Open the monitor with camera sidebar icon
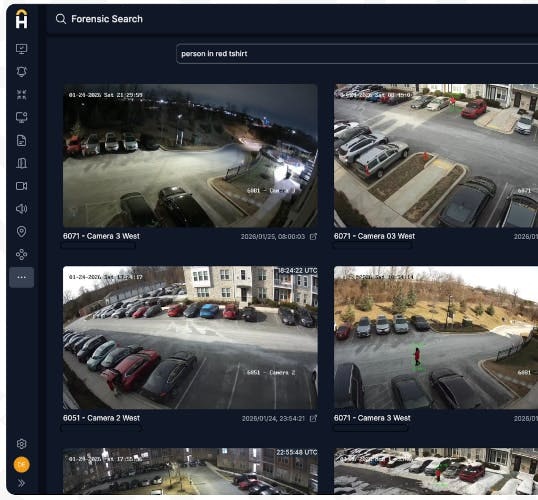This screenshot has width=538, height=500. tap(22, 117)
